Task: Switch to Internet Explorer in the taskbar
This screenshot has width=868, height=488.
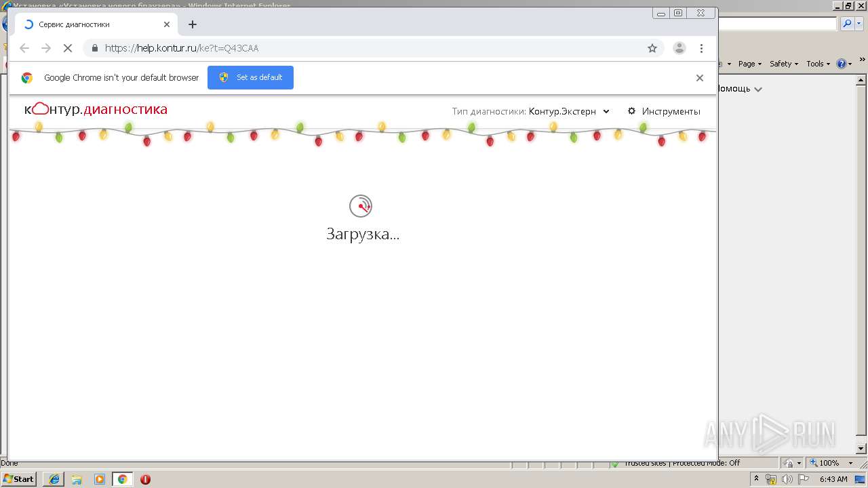Action: click(54, 479)
